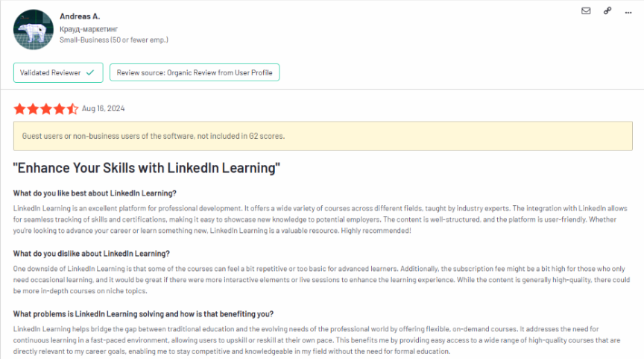Copy review link via chain icon
644x359 pixels.
607,11
